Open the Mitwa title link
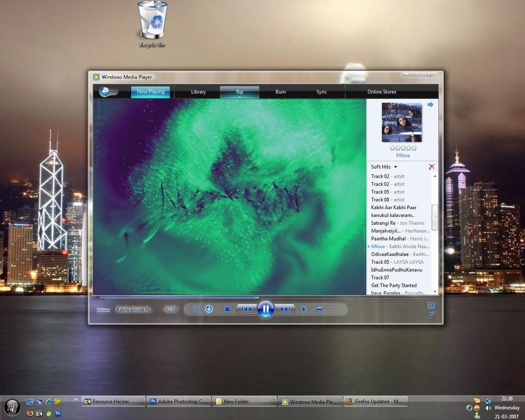The width and height of the screenshot is (525, 420). 403,155
